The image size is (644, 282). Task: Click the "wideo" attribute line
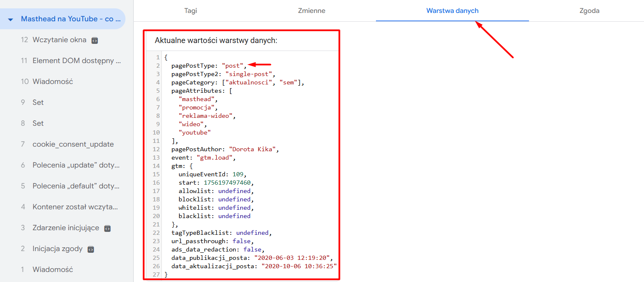(192, 124)
